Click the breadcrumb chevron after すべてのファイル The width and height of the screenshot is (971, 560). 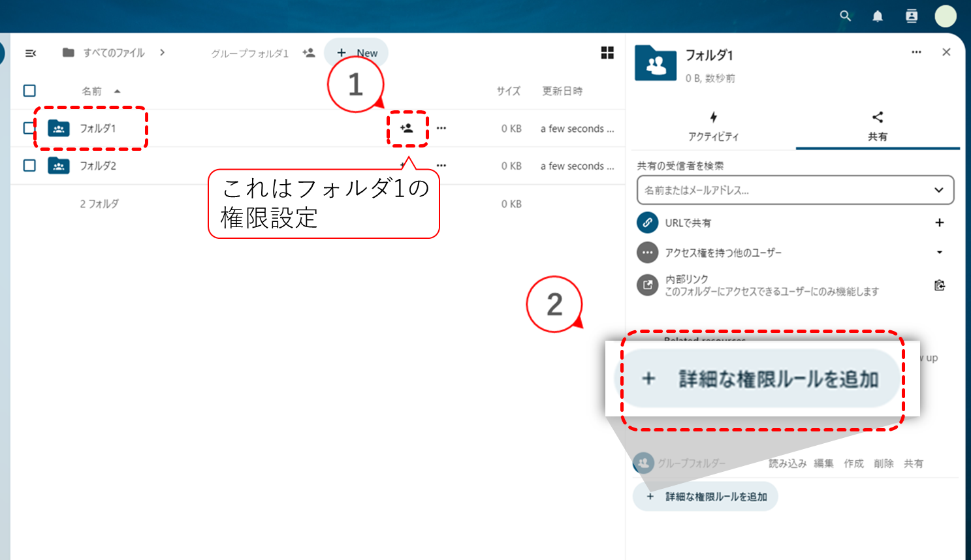(162, 53)
